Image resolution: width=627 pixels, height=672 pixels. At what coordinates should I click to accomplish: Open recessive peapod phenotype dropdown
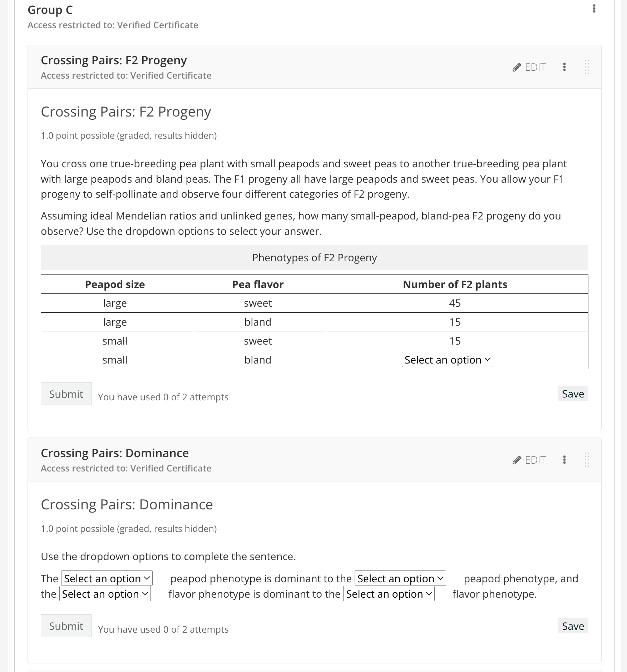pos(400,578)
